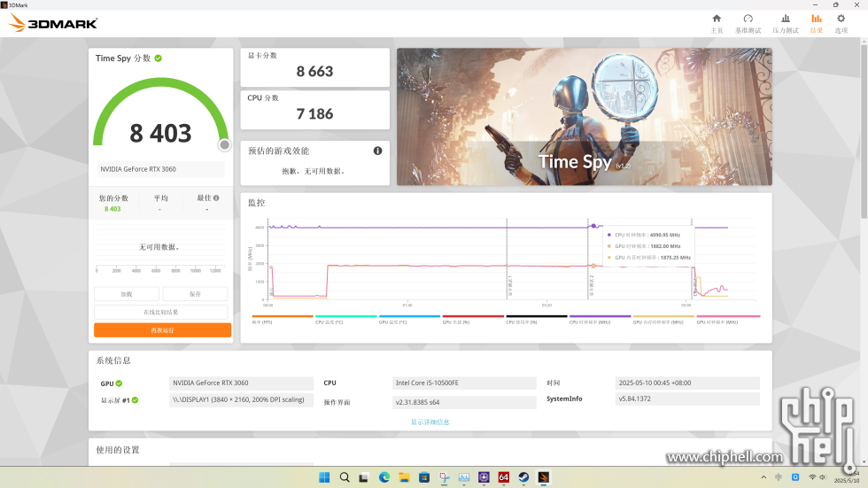This screenshot has width=868, height=488.
Task: Expand system tray hidden icons chevron
Action: [x=763, y=477]
